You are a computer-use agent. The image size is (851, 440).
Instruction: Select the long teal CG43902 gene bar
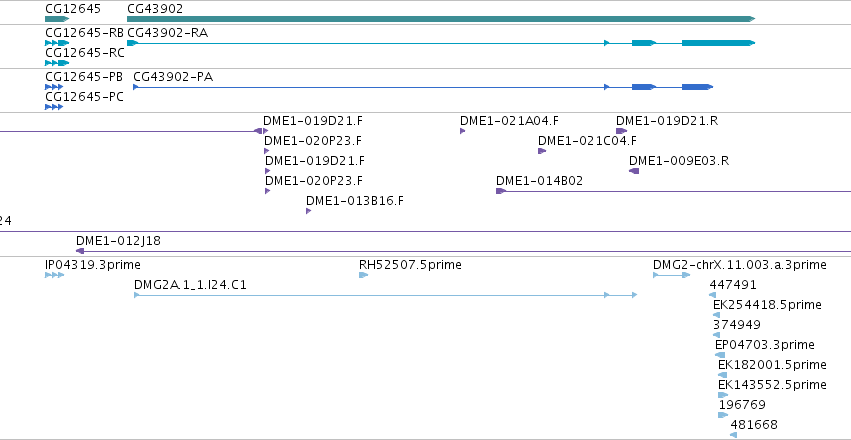pyautogui.click(x=441, y=19)
